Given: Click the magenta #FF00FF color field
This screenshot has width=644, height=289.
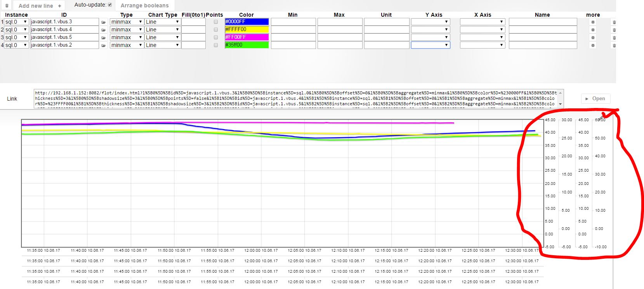Looking at the screenshot, I should 246,37.
